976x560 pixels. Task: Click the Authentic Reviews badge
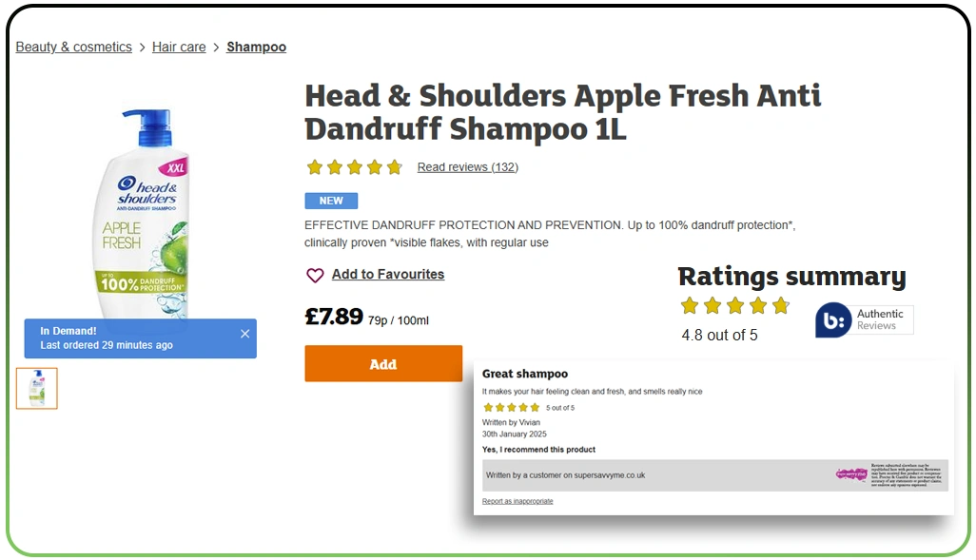pyautogui.click(x=863, y=320)
